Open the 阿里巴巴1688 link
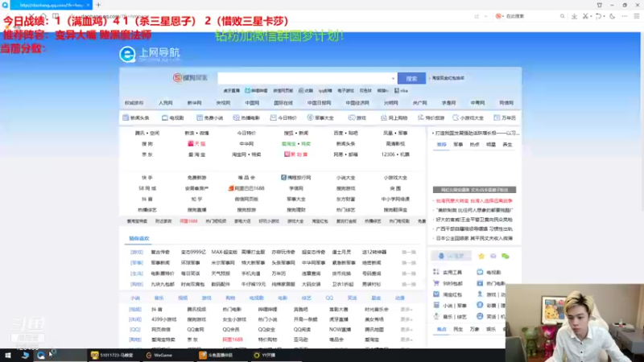The image size is (644, 362). [x=246, y=188]
